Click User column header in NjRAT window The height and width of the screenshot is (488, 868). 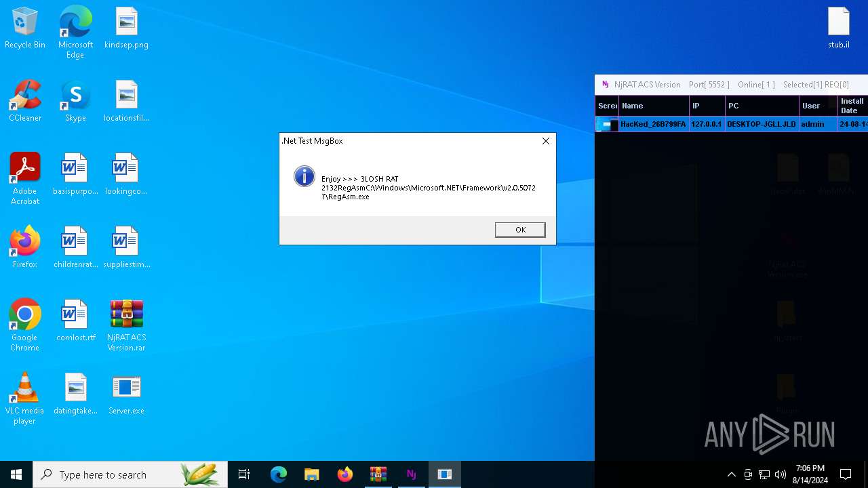click(x=818, y=106)
